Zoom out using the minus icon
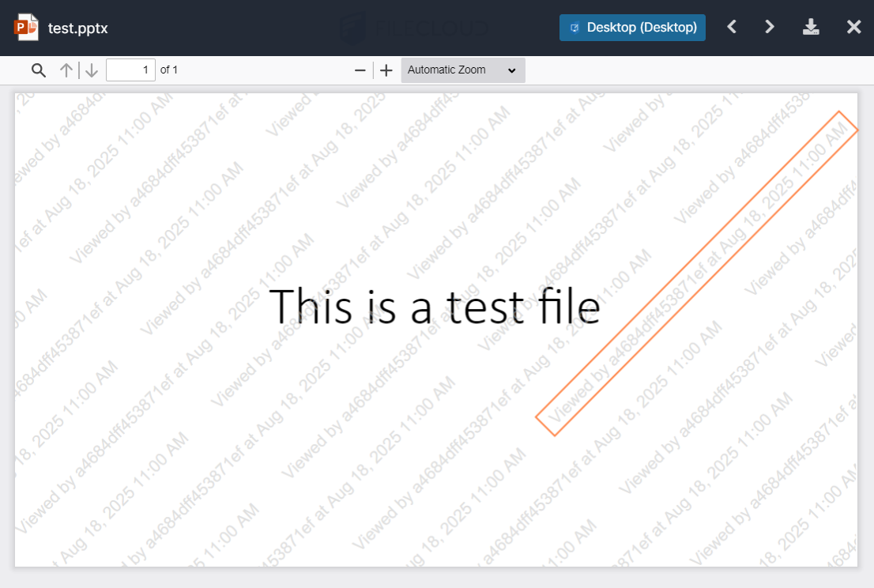This screenshot has width=874, height=588. (360, 70)
